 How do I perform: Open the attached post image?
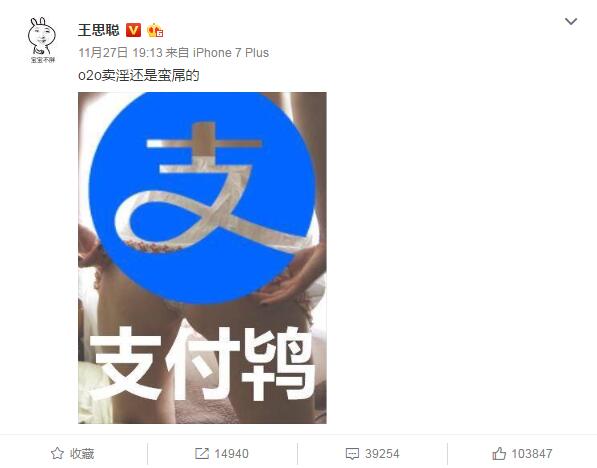click(202, 258)
